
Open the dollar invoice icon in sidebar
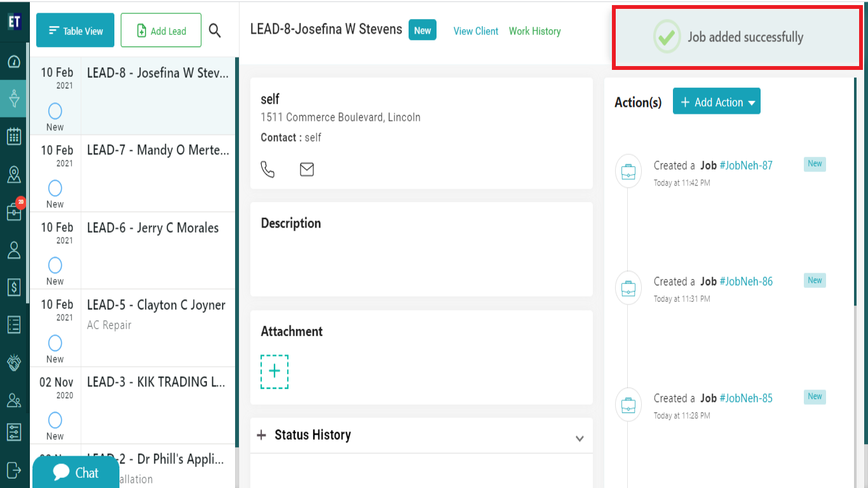pos(14,287)
